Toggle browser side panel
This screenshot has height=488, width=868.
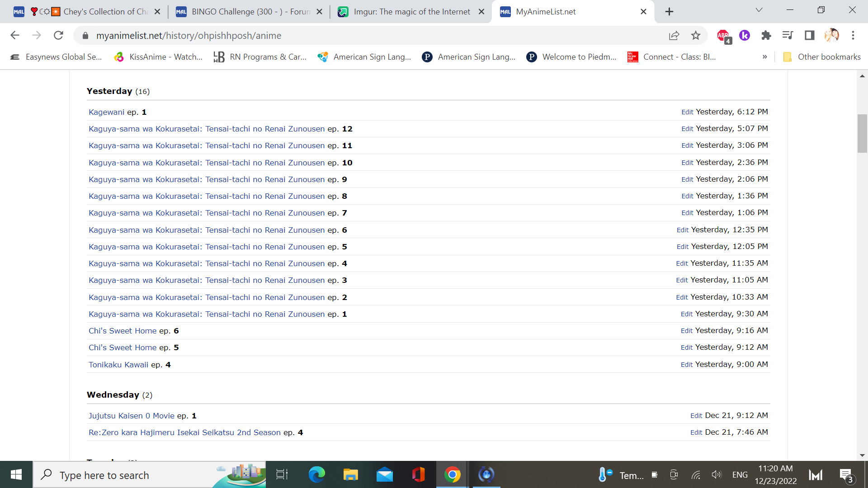point(810,35)
